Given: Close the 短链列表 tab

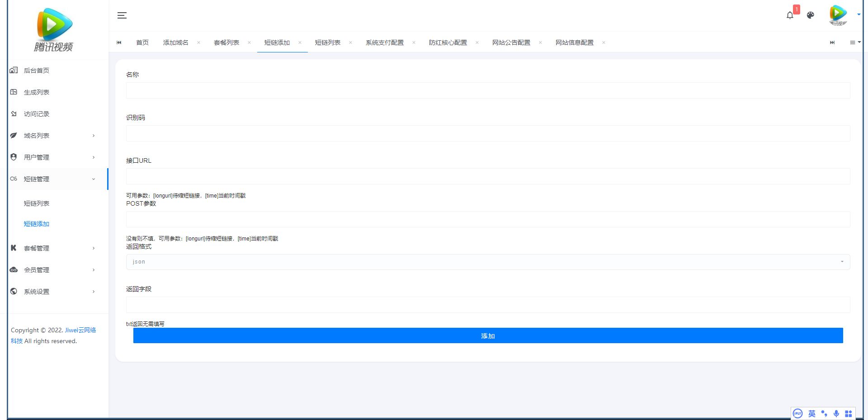Looking at the screenshot, I should [350, 42].
